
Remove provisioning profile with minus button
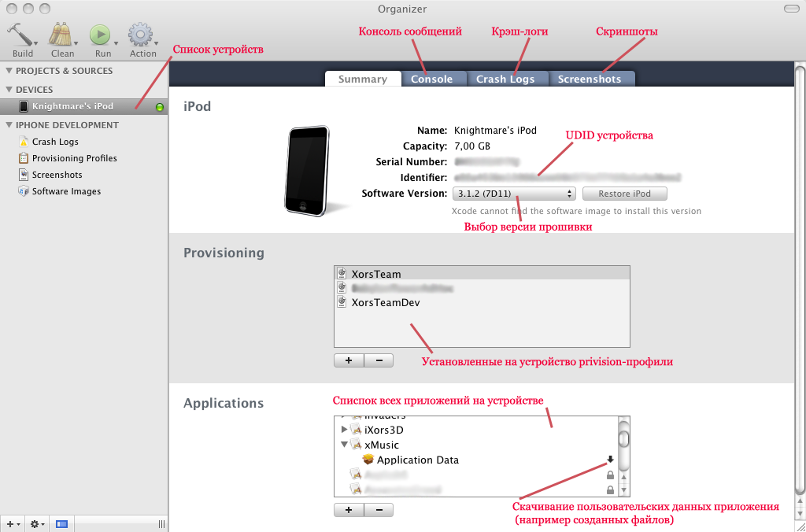(379, 360)
